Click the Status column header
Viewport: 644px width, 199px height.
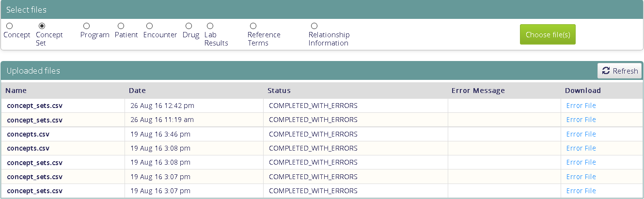coord(279,91)
